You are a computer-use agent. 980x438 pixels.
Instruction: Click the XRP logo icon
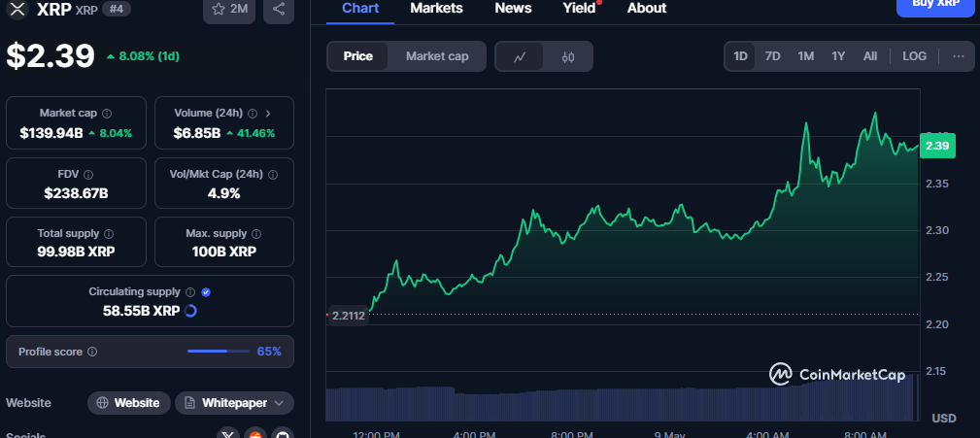pos(17,9)
